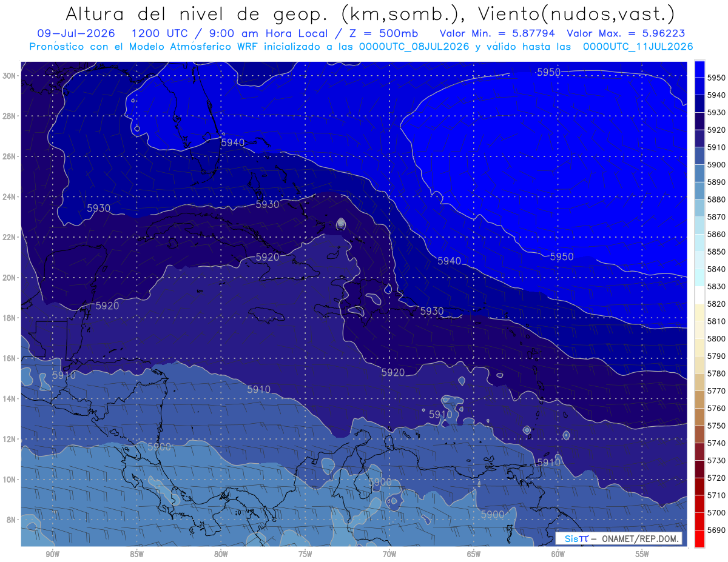Click the brightest blue swatch atop the color legend
This screenshot has height=562, width=728.
coord(699,69)
